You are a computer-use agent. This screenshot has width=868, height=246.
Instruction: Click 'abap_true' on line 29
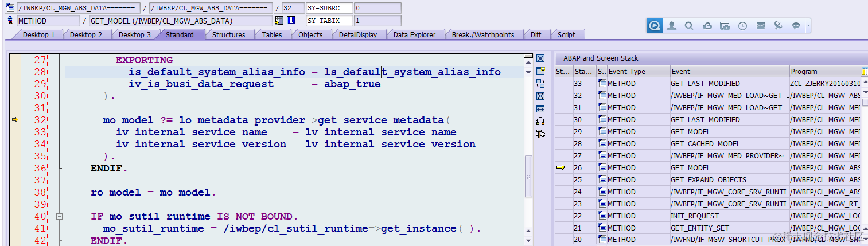point(352,84)
